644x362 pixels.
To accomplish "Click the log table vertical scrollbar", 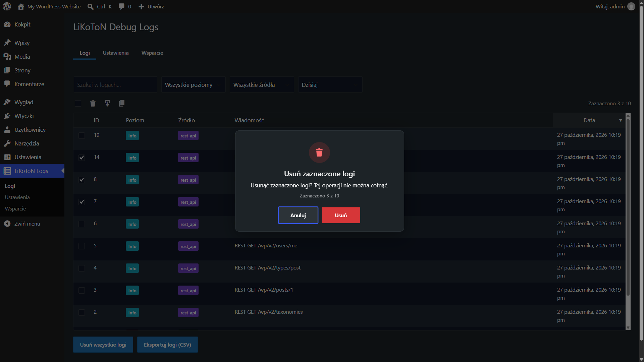I will pos(628,208).
